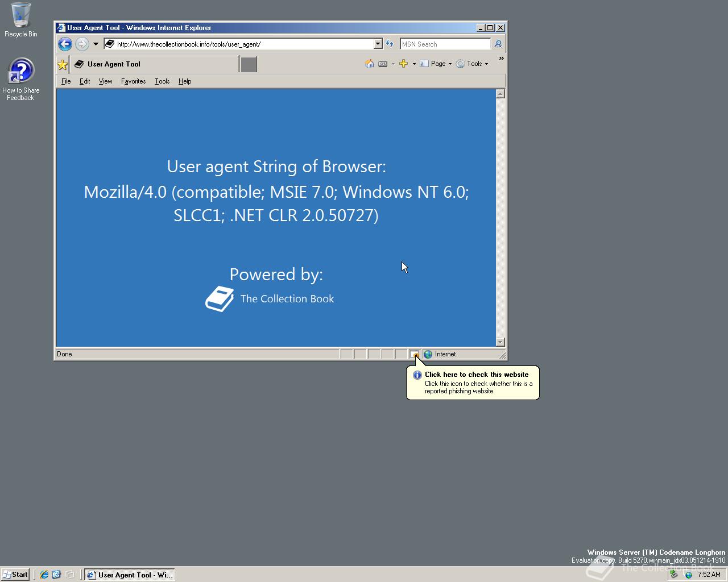Click the safely remove hardware tray icon
Screen dimensions: 728x582
pos(674,575)
